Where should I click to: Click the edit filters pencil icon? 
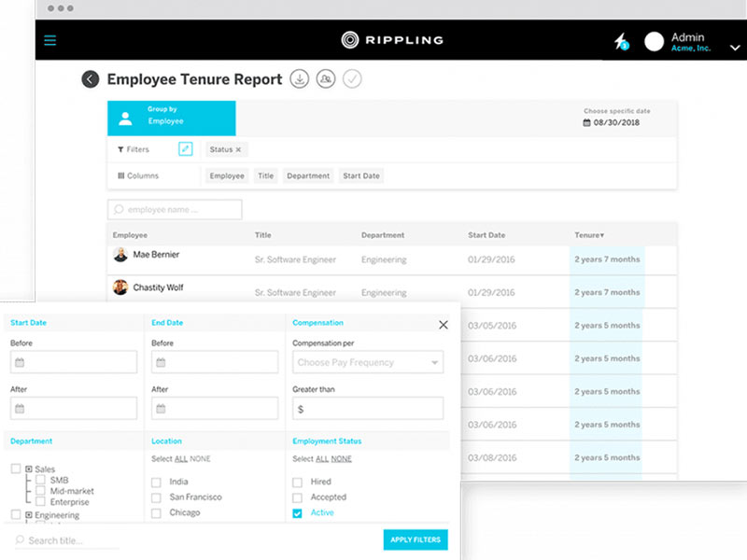point(185,149)
